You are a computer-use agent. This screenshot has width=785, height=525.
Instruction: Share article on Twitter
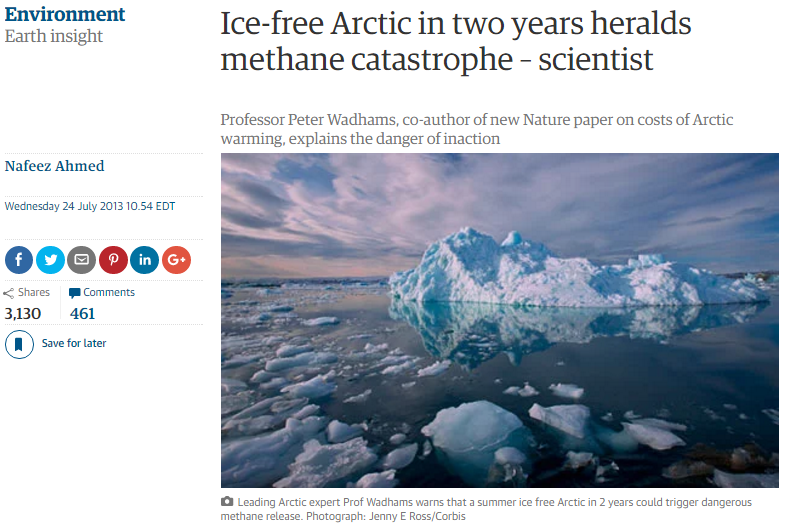pyautogui.click(x=51, y=260)
